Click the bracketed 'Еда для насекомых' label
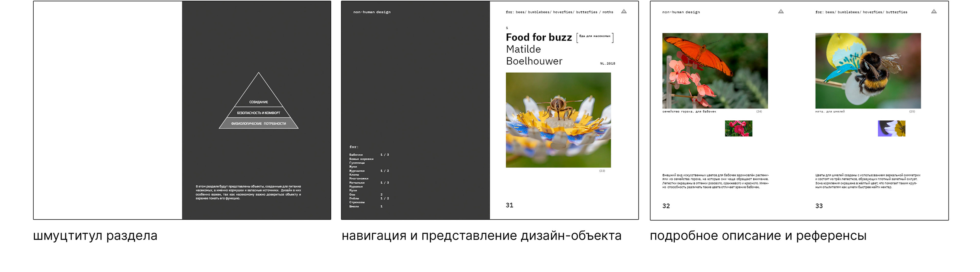This screenshot has height=272, width=980. pyautogui.click(x=595, y=36)
